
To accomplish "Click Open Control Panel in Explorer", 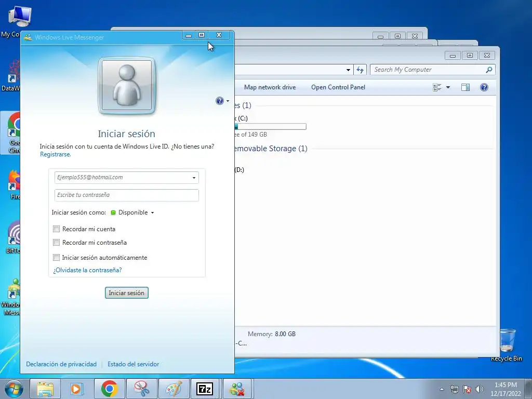I will pyautogui.click(x=338, y=87).
